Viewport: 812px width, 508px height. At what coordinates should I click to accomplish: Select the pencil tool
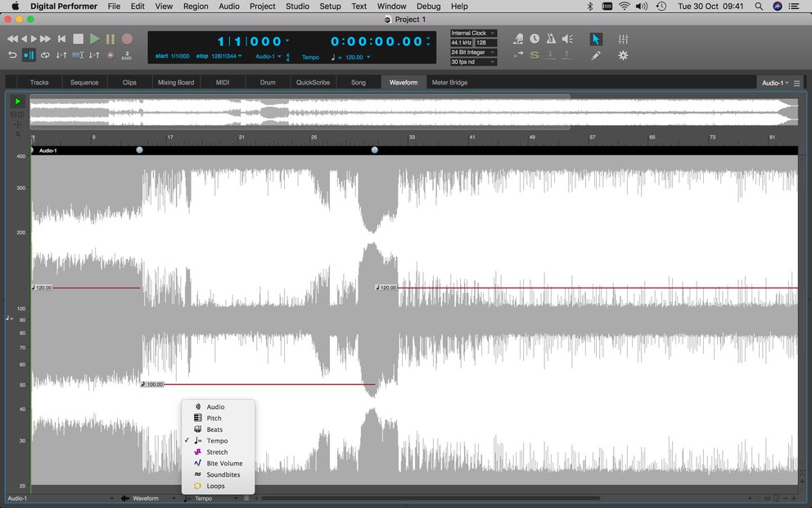click(596, 55)
